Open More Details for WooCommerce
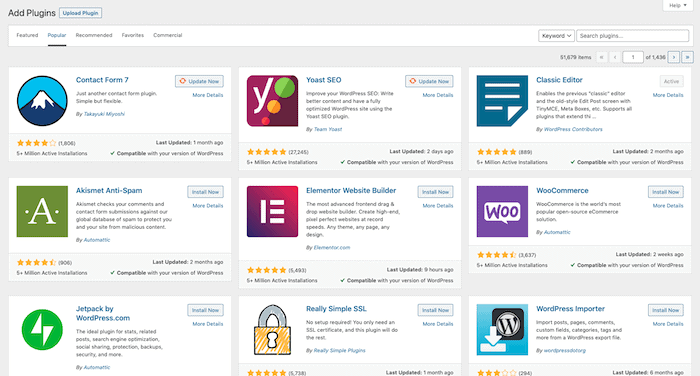Viewport: 700px width, 376px height. point(668,206)
